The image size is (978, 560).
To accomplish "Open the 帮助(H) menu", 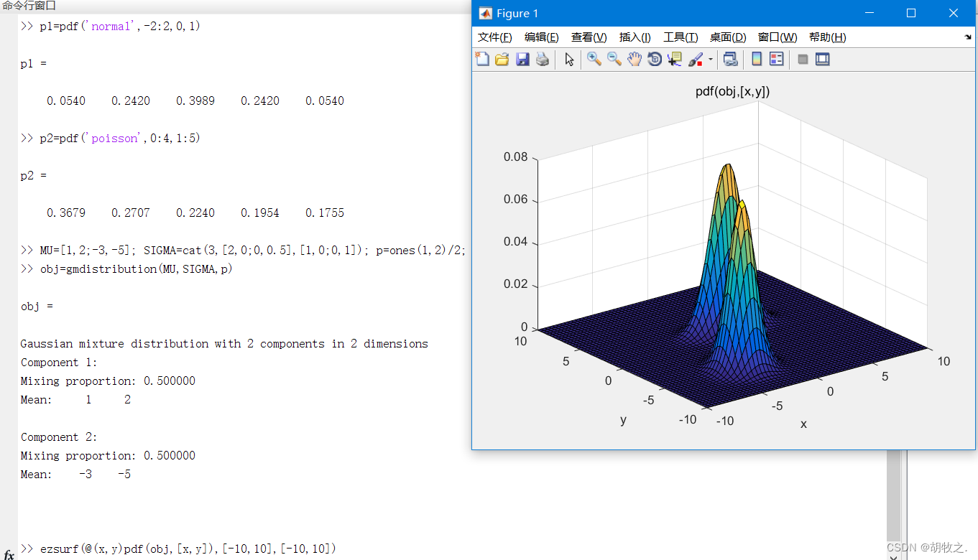I will (828, 37).
